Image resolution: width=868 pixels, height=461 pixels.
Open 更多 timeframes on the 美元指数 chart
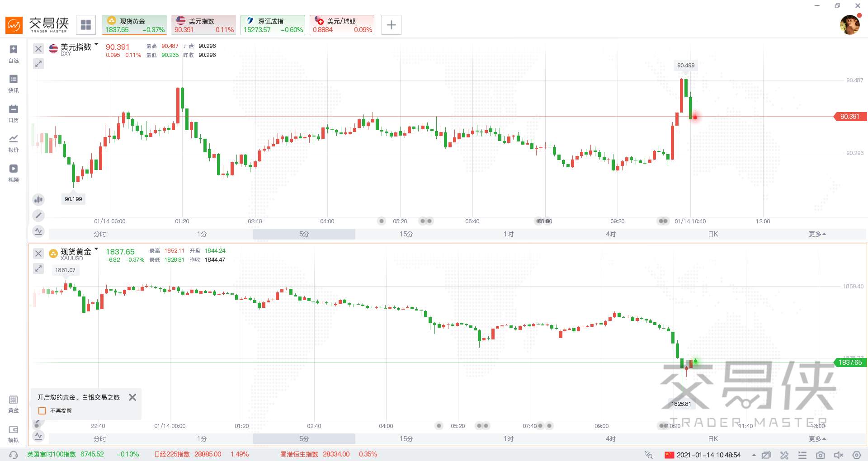pyautogui.click(x=817, y=234)
